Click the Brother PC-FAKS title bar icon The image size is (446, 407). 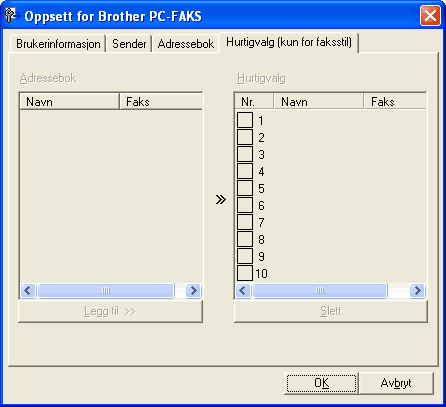11,15
